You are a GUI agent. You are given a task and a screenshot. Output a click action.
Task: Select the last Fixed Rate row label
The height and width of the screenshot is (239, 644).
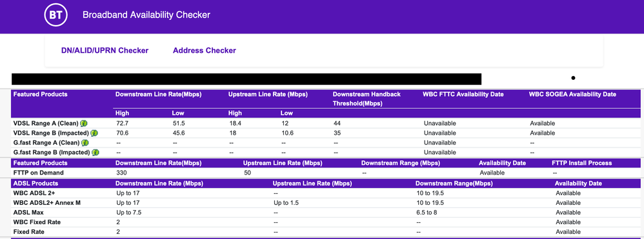[x=29, y=232]
